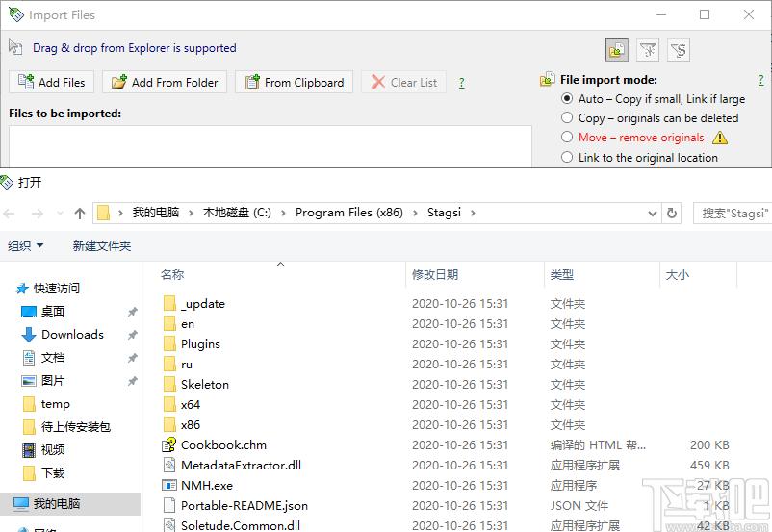The image size is (772, 532).
Task: Click the funnel with dollar sign icon
Action: (x=678, y=50)
